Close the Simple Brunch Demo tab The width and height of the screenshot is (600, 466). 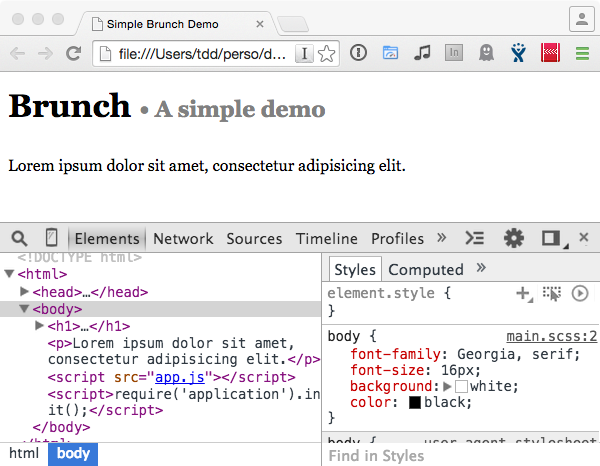click(x=260, y=24)
